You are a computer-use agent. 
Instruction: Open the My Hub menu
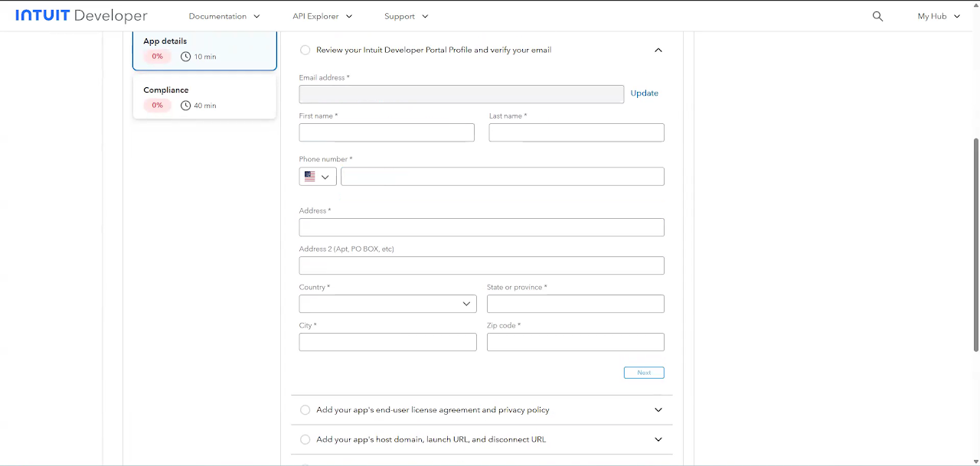938,16
